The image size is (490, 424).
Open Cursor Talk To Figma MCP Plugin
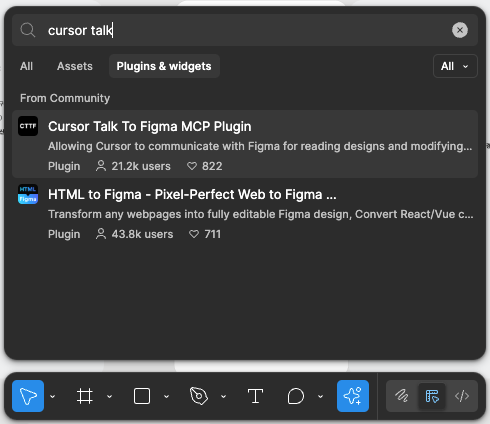(245, 144)
